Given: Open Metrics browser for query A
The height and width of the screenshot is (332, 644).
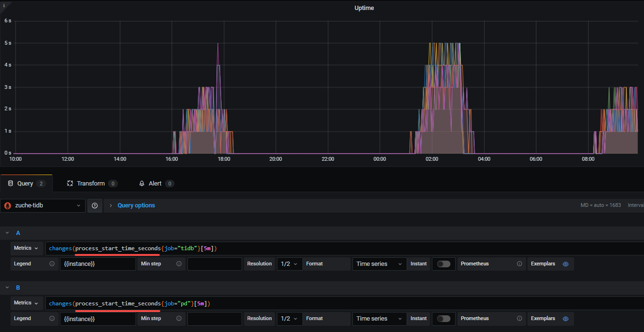Looking at the screenshot, I should point(26,248).
